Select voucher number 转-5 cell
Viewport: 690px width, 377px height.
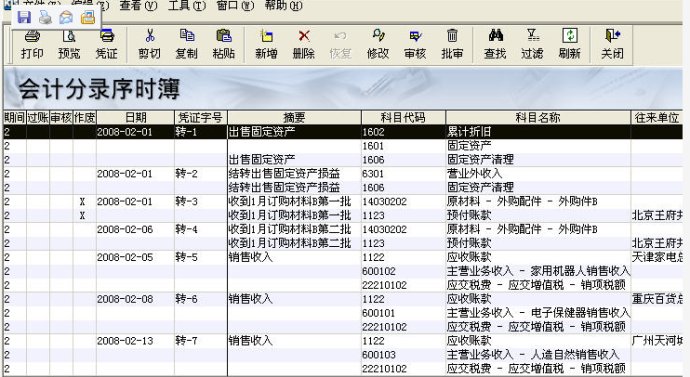click(201, 257)
